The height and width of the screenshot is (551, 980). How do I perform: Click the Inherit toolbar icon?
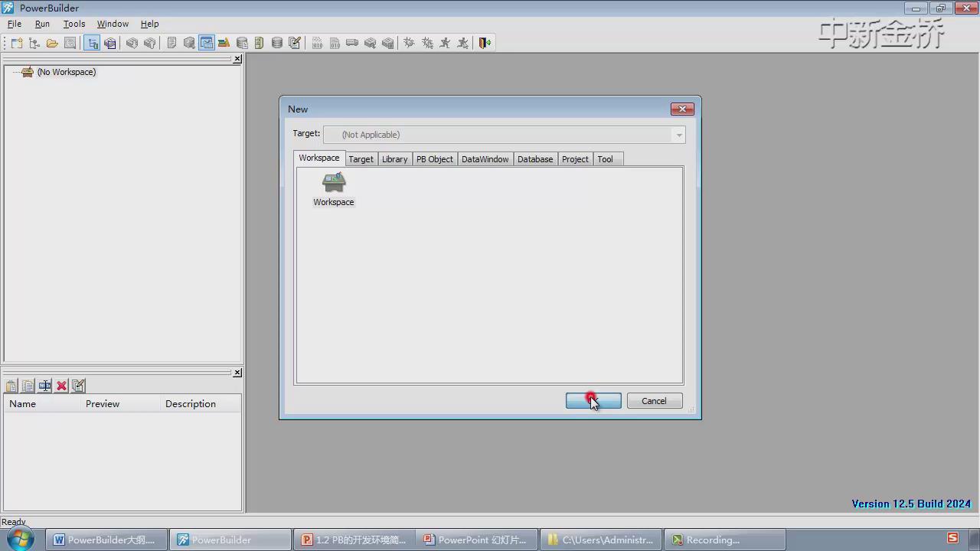point(34,43)
